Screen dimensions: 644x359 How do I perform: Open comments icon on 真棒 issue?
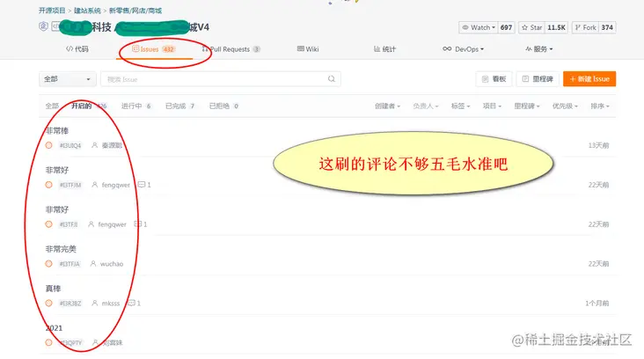(x=131, y=304)
